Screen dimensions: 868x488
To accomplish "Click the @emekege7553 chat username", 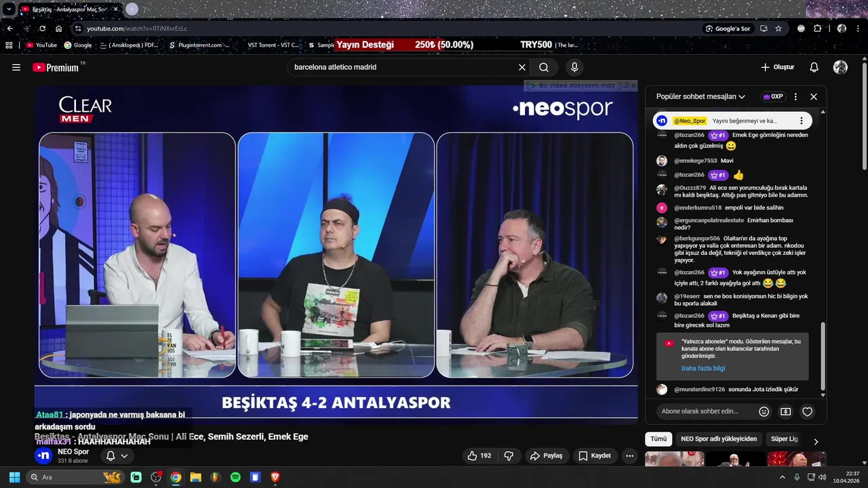I will (x=695, y=161).
